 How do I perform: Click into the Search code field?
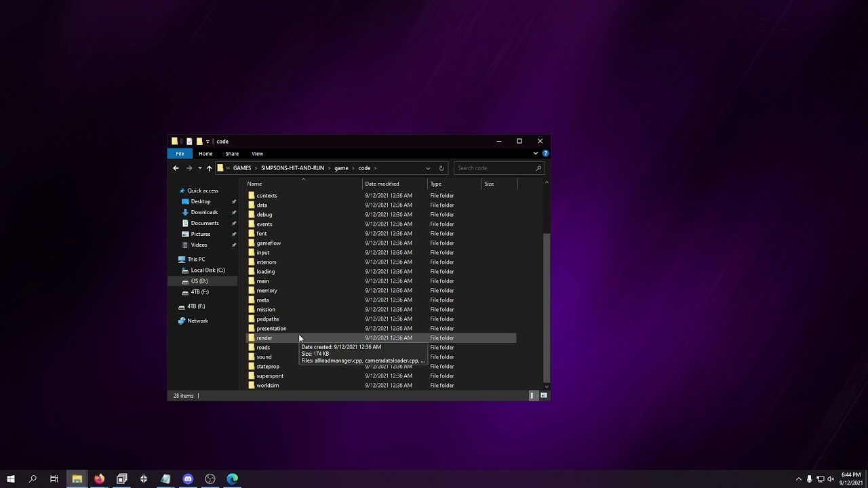click(x=499, y=168)
